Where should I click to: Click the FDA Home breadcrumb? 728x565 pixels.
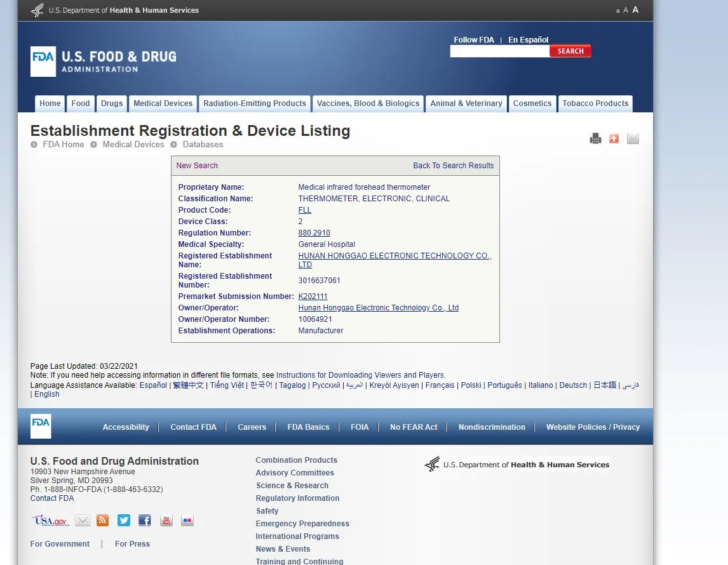tap(63, 144)
